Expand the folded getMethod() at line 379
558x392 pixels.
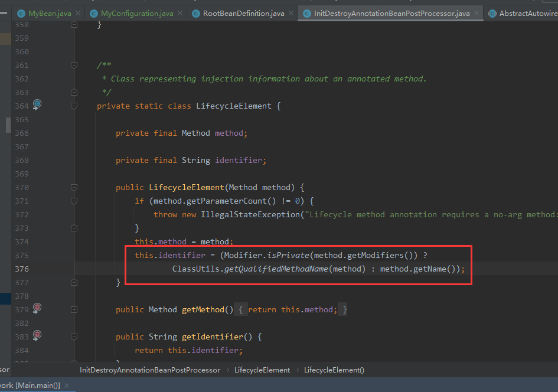tap(74, 309)
